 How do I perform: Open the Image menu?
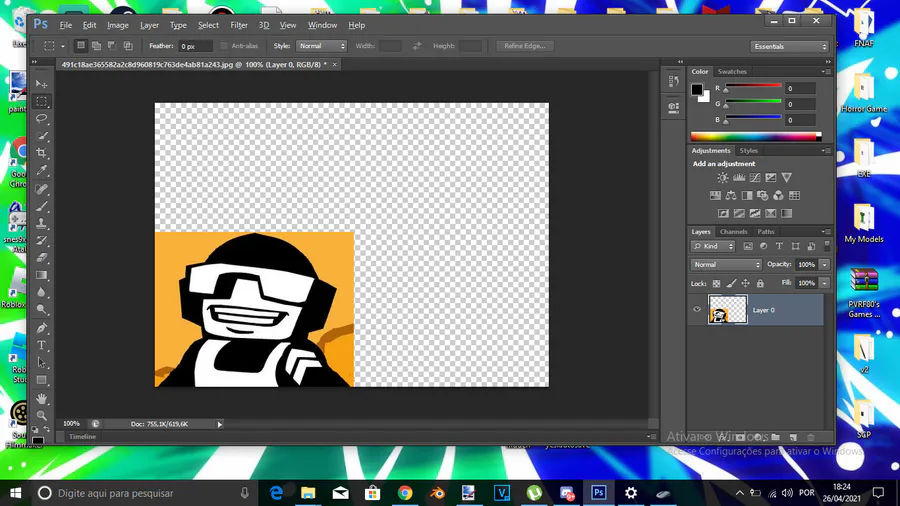(x=118, y=25)
